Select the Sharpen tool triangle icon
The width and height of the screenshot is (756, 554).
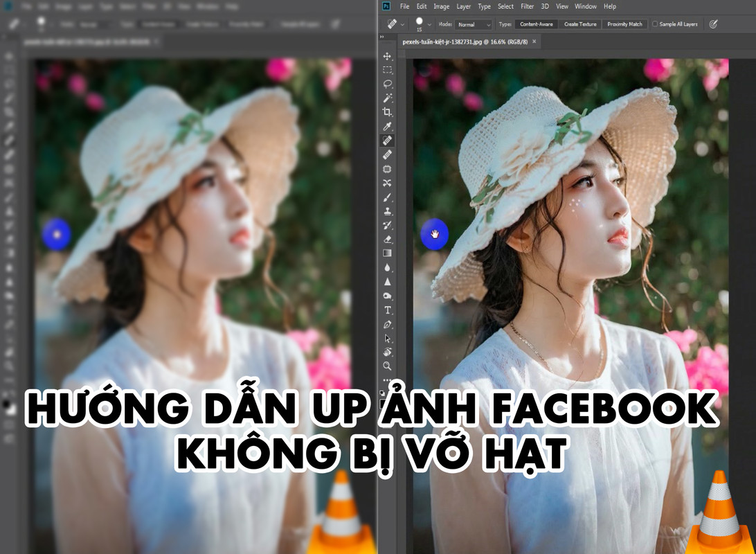(387, 282)
